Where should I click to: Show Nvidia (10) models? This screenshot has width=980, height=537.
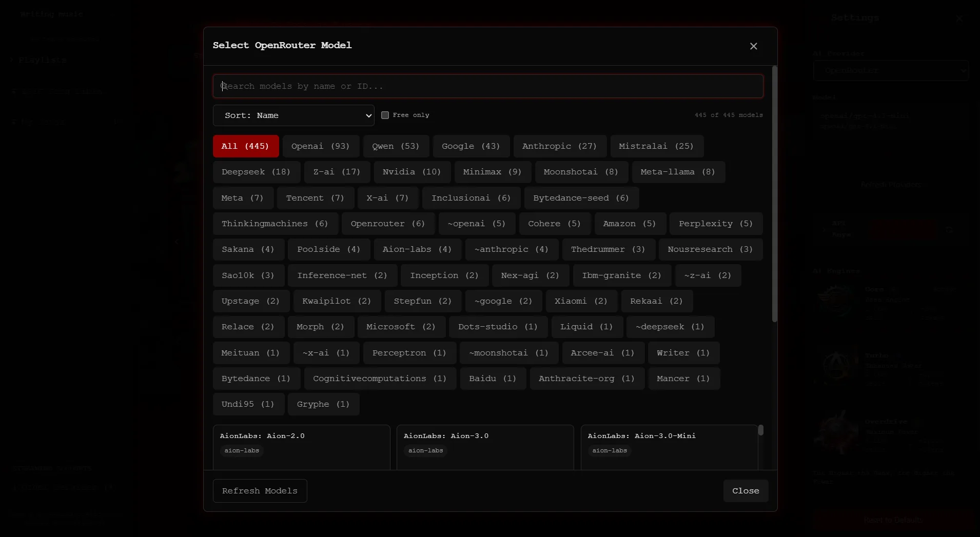pos(412,172)
